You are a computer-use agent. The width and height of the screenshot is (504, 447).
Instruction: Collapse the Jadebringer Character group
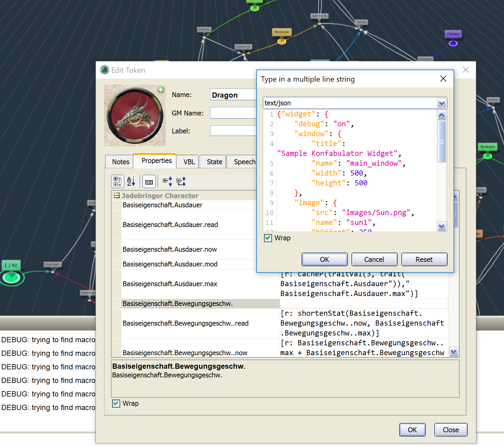coord(116,195)
